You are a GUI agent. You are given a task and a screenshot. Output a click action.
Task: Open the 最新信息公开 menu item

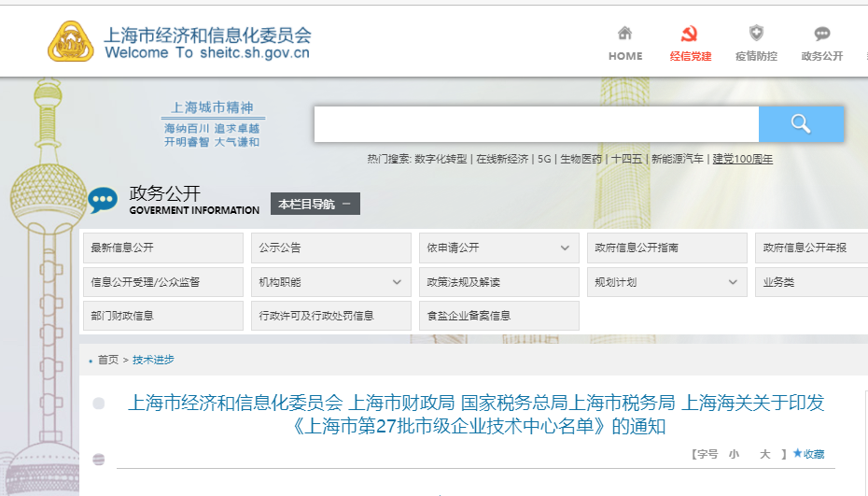click(x=162, y=248)
